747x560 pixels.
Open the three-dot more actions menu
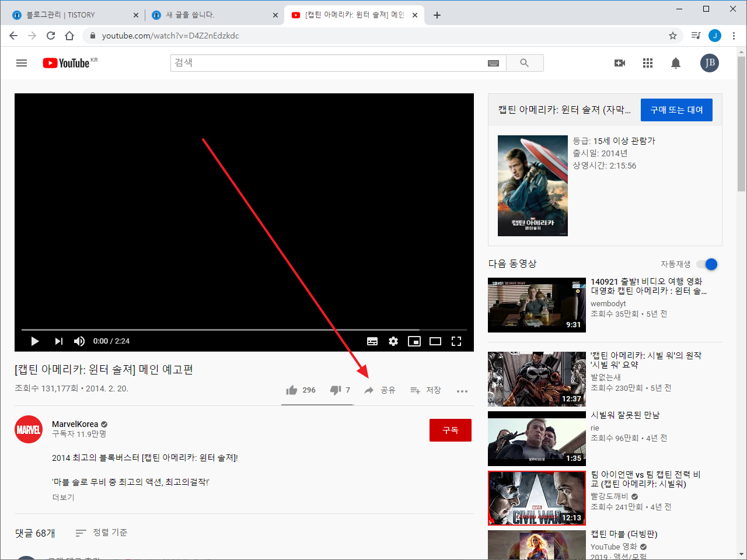[x=462, y=391]
